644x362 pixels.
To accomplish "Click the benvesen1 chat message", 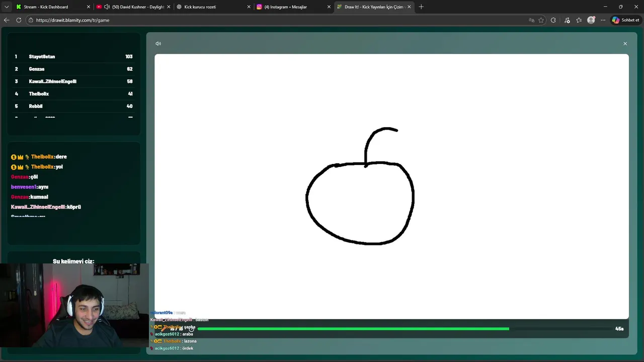I will coord(30,187).
